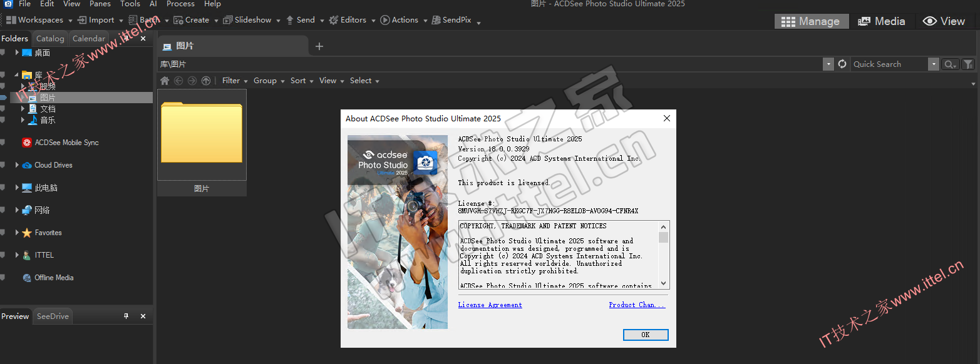Close the Folders pane

[143, 38]
